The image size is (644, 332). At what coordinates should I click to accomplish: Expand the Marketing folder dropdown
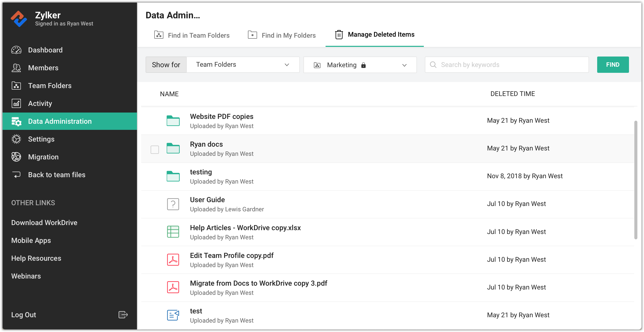(x=360, y=65)
